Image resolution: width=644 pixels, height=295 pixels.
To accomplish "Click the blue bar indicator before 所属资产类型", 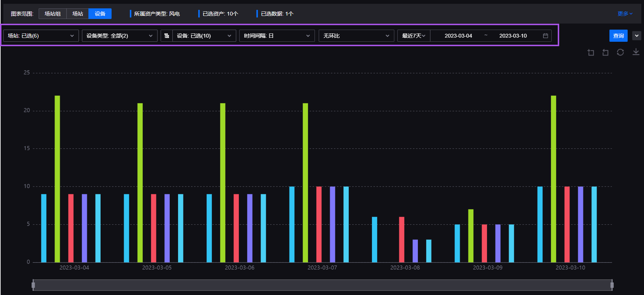I will pyautogui.click(x=130, y=14).
